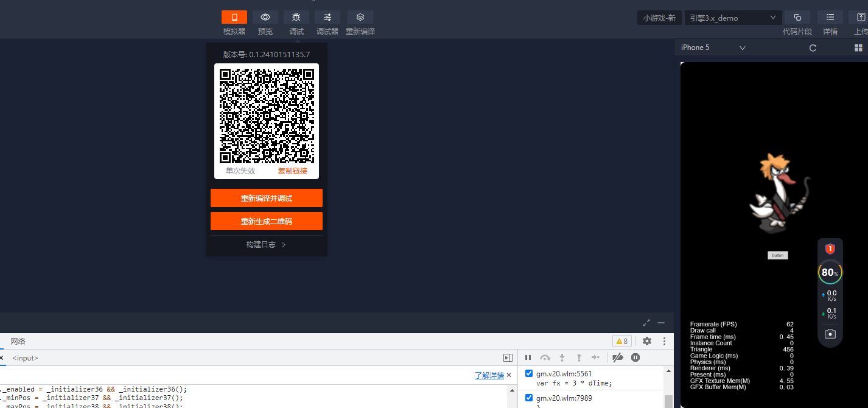Click the Framerate (FPS) stat row

(x=742, y=324)
